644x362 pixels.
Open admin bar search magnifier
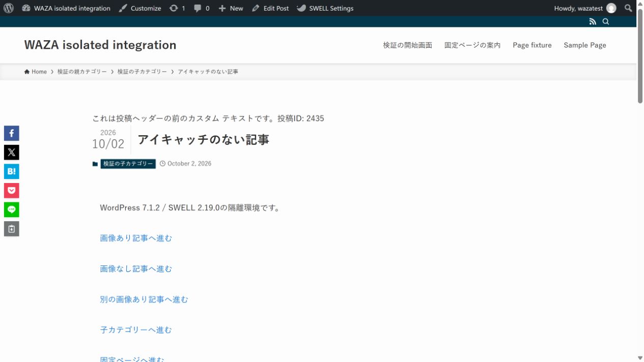629,8
